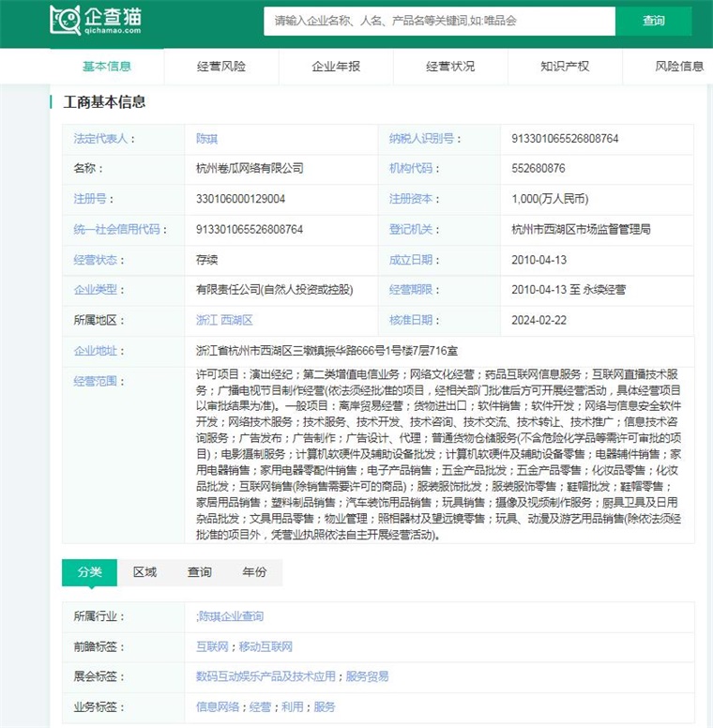Screen dimensions: 713x728
Task: Select organization code 552680876
Action: tap(539, 168)
